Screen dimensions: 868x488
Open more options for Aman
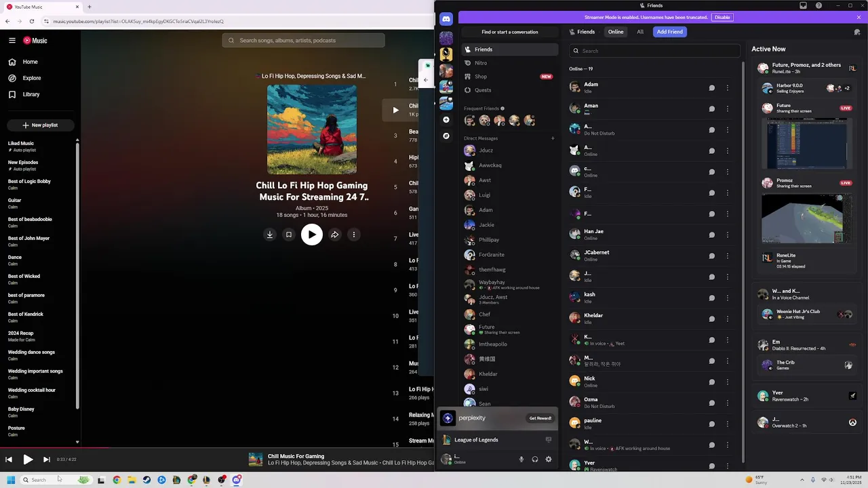tap(728, 108)
